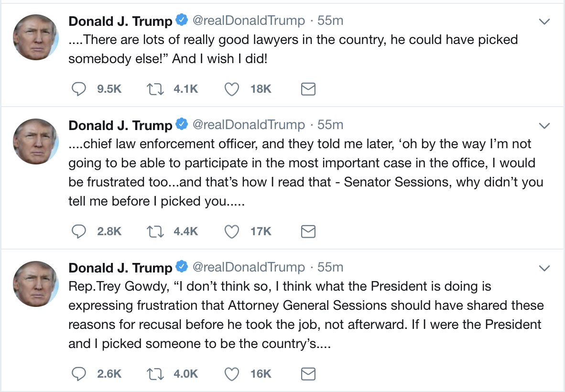This screenshot has width=565, height=392.
Task: Reply to the "good lawyers" tweet
Action: tap(78, 89)
